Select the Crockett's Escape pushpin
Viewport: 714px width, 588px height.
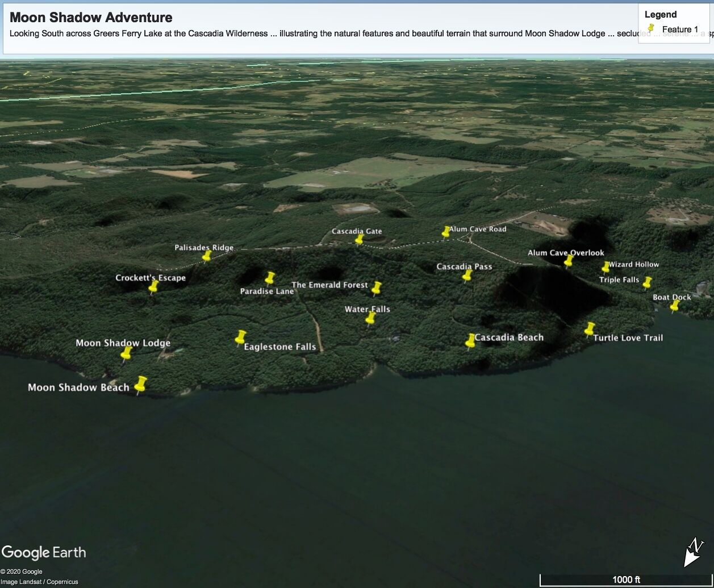[x=153, y=287]
